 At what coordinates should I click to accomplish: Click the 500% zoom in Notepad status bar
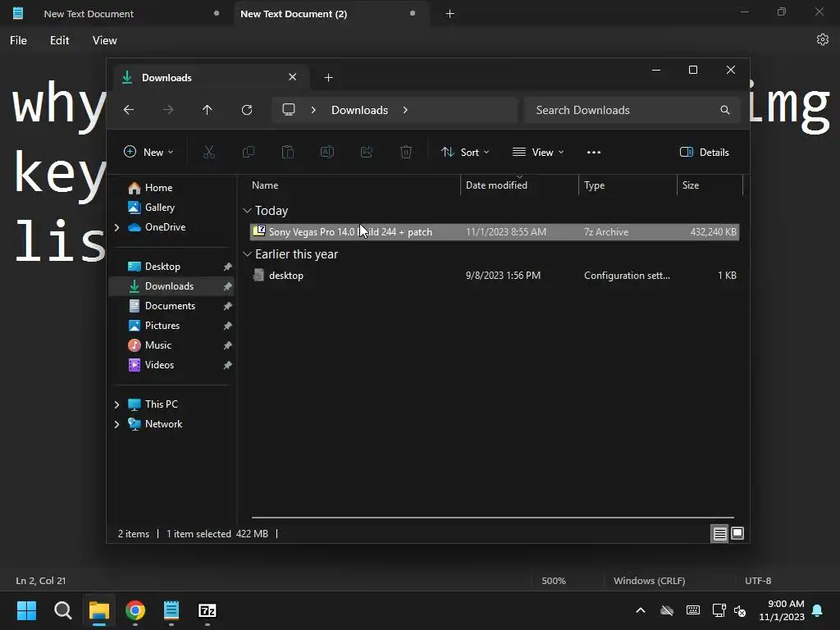[x=554, y=581]
